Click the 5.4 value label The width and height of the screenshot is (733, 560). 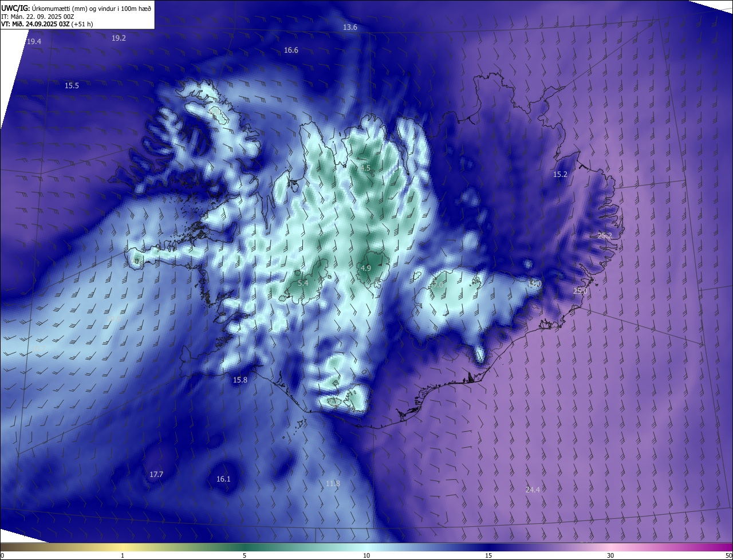point(303,283)
